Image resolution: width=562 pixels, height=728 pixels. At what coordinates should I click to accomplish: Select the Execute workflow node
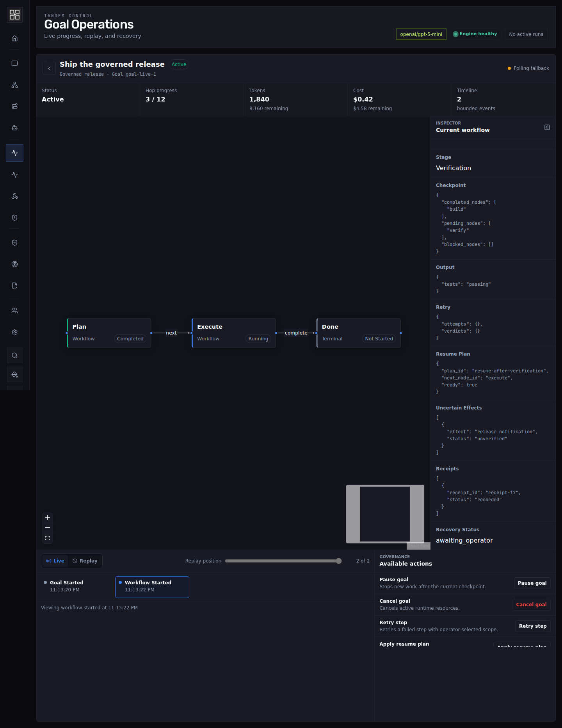pos(234,333)
